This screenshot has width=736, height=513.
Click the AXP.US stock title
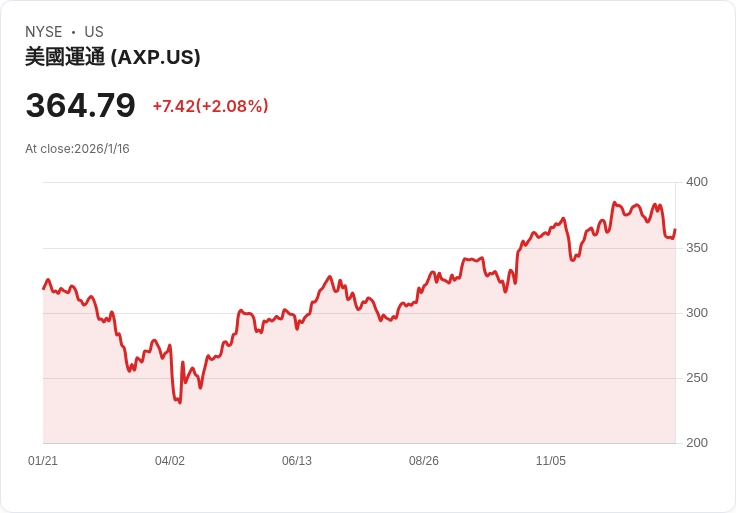pos(113,57)
